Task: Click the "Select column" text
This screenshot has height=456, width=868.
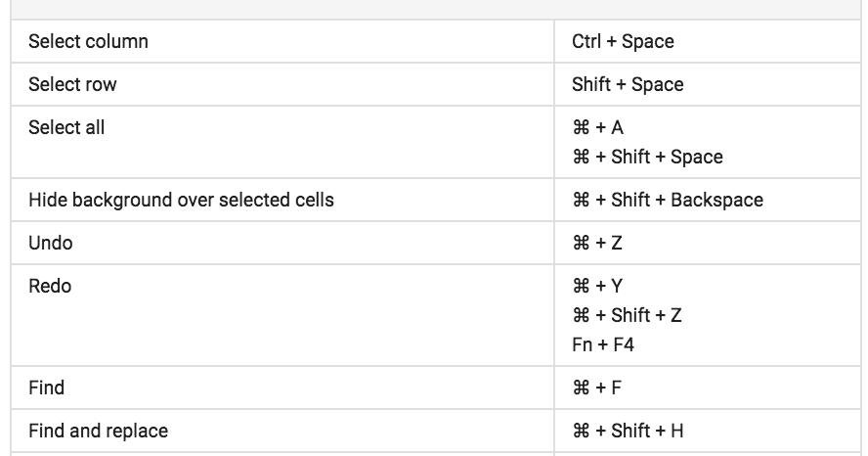Action: click(x=88, y=42)
